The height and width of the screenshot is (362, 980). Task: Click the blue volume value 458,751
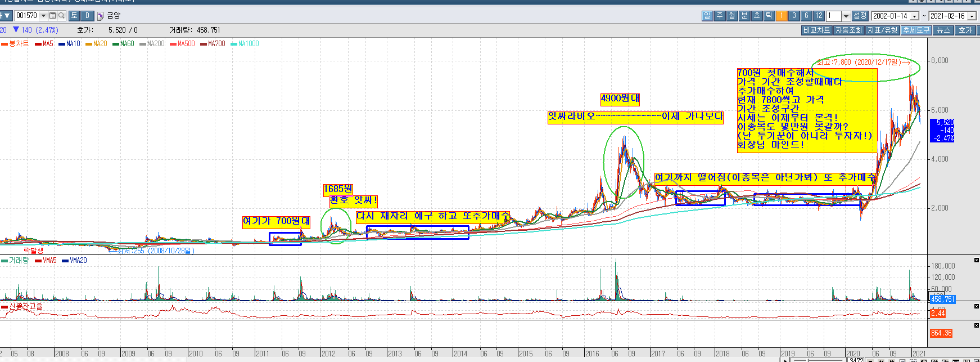(x=942, y=299)
